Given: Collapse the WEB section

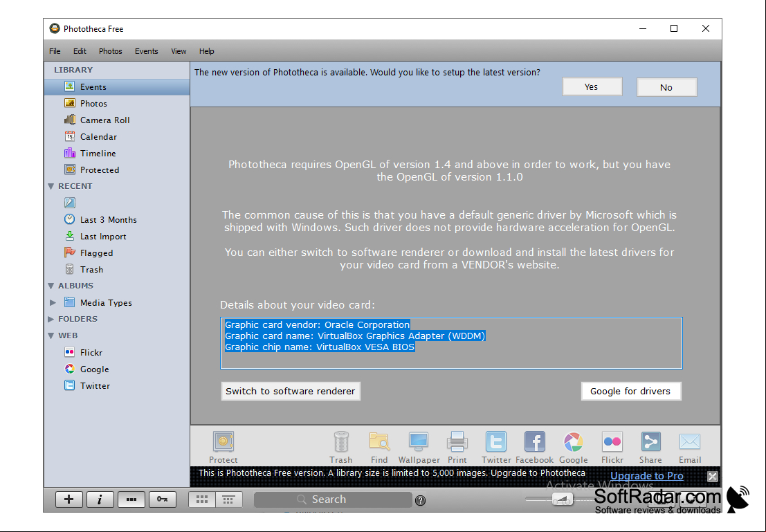Looking at the screenshot, I should point(51,336).
